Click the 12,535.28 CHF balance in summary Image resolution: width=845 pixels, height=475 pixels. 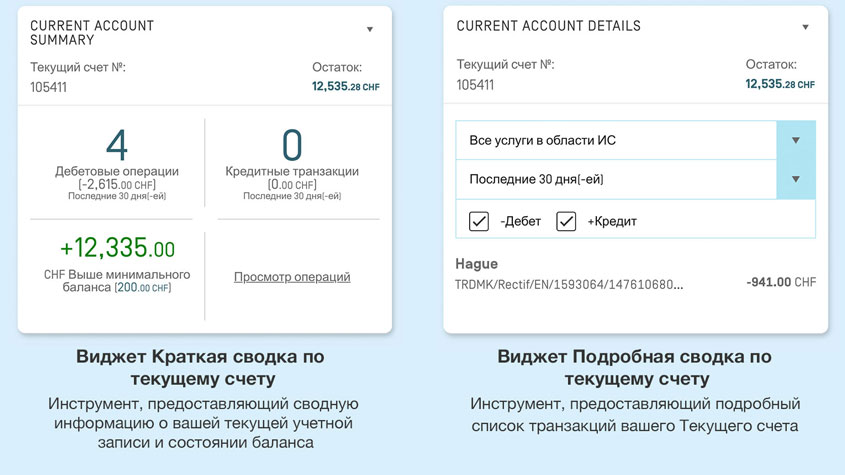pos(345,87)
